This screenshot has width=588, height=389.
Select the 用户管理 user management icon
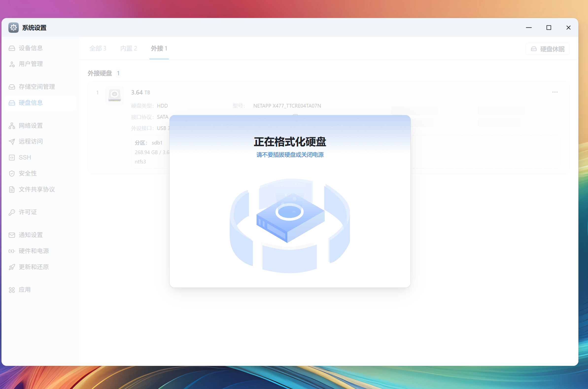pyautogui.click(x=12, y=64)
